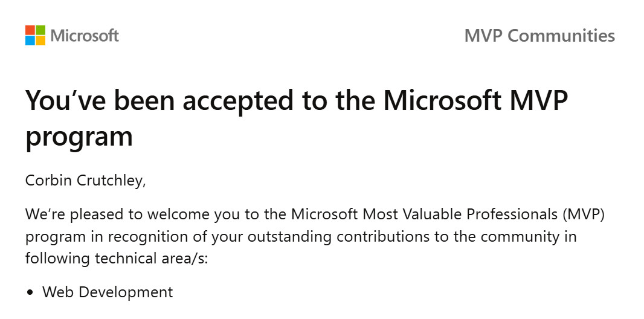This screenshot has width=644, height=319.
Task: Click the following technical area/s text
Action: [117, 259]
